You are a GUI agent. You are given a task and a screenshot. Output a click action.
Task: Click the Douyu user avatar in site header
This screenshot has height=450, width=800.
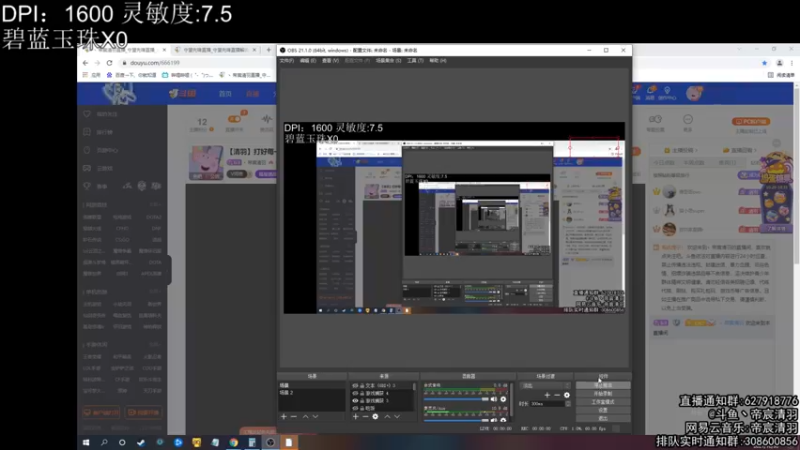694,93
